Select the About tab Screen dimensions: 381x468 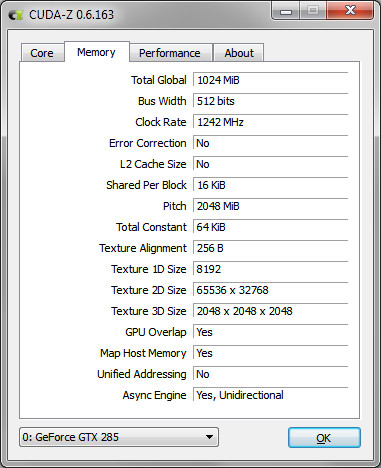coord(239,53)
